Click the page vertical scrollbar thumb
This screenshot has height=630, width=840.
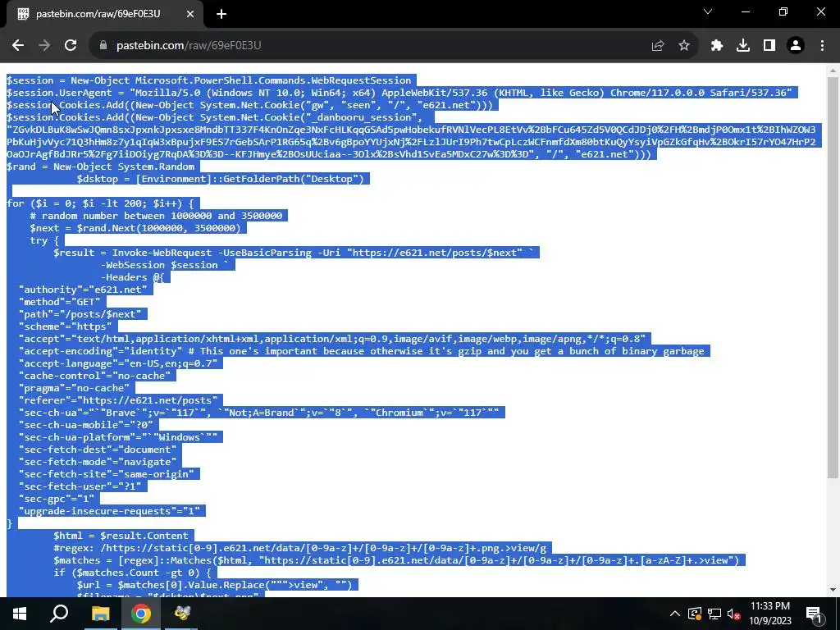[x=833, y=277]
